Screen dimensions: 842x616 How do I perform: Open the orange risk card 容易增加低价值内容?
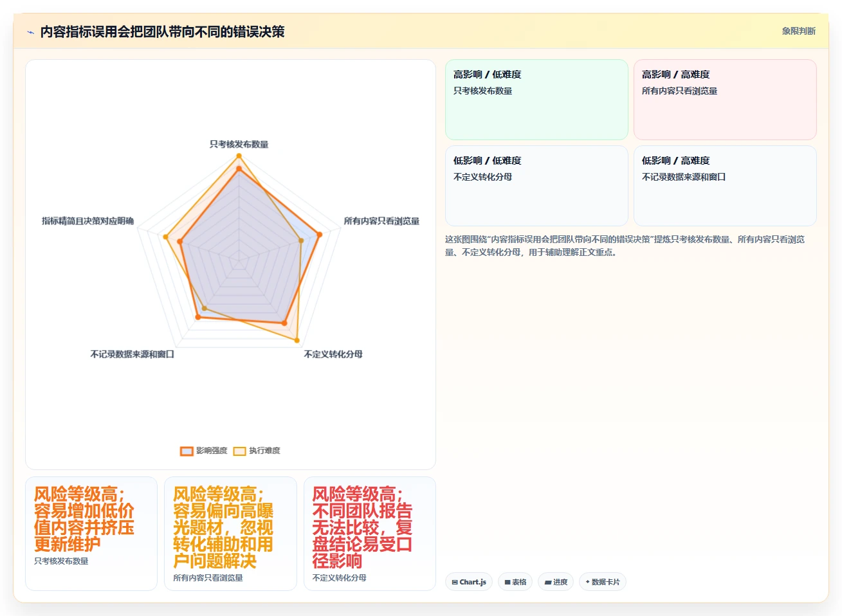pos(91,534)
